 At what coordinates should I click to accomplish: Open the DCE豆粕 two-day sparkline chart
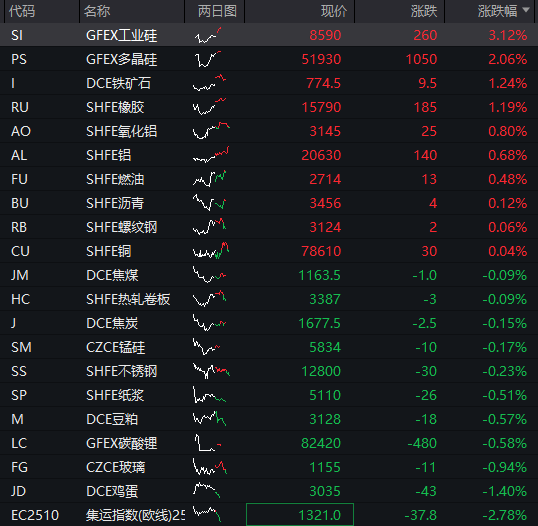pos(209,419)
